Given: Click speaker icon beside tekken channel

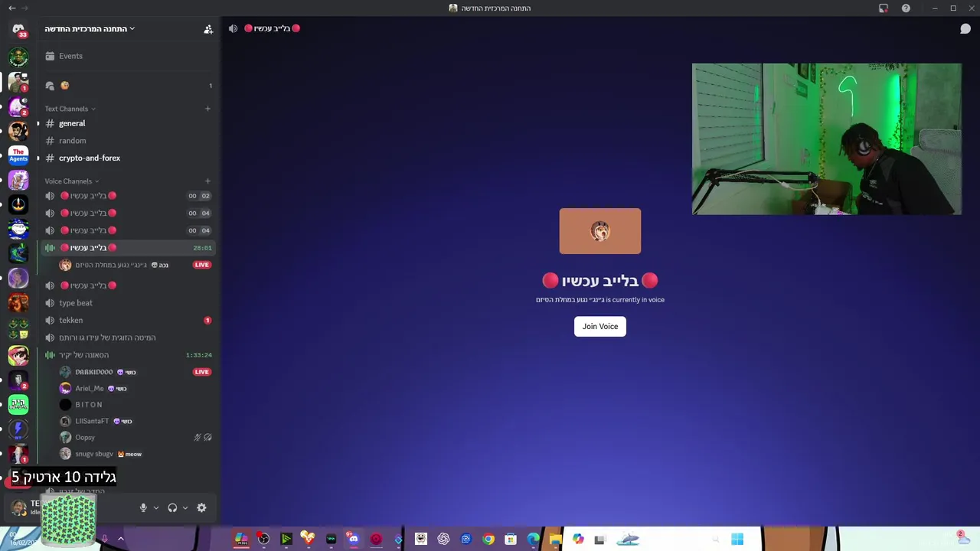Looking at the screenshot, I should click(50, 321).
